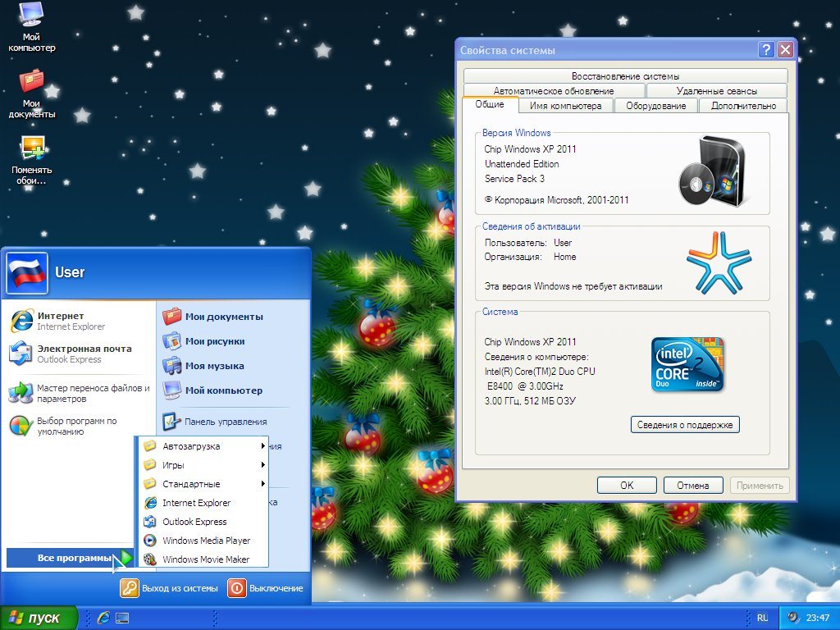Open the My Computer desktop icon
840x630 pixels.
[31, 28]
